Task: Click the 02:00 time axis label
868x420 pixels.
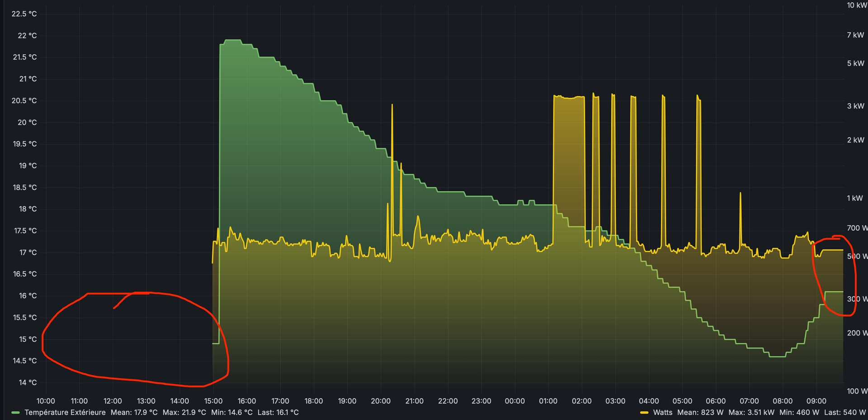Action: pos(582,401)
